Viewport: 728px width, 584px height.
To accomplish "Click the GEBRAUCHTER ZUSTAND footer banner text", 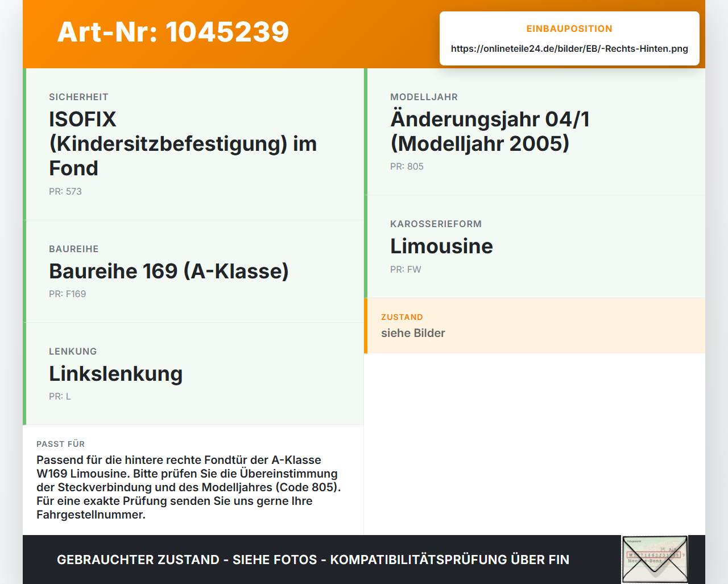I will (x=313, y=560).
